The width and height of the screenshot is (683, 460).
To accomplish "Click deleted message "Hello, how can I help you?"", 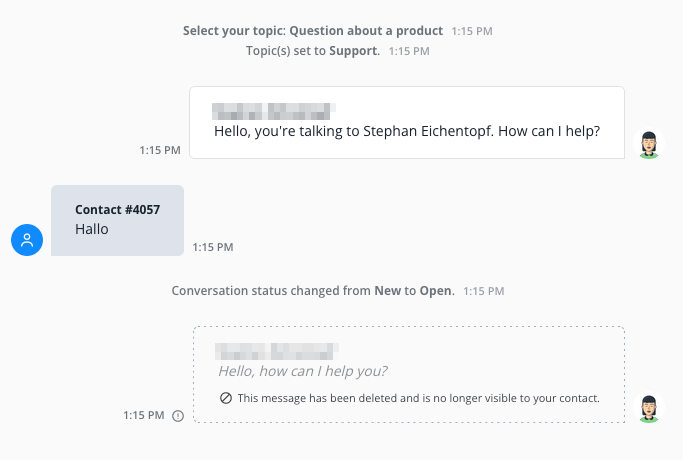I will (x=302, y=371).
